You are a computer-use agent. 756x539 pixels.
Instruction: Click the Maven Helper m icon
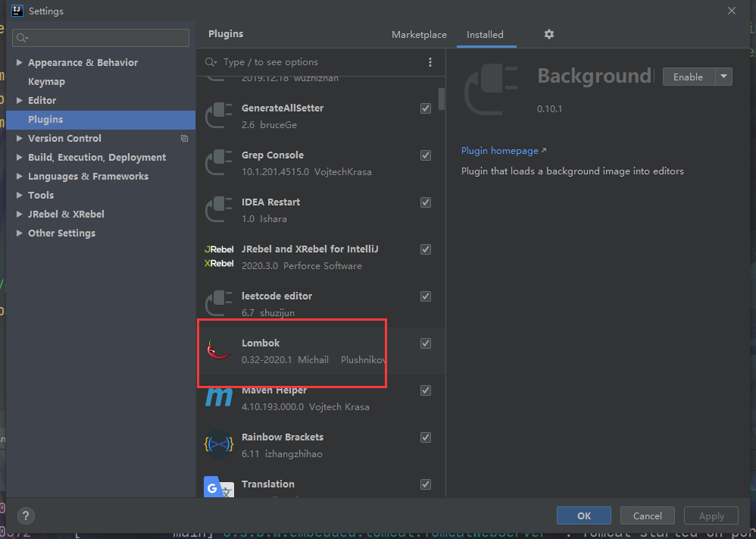pos(219,397)
